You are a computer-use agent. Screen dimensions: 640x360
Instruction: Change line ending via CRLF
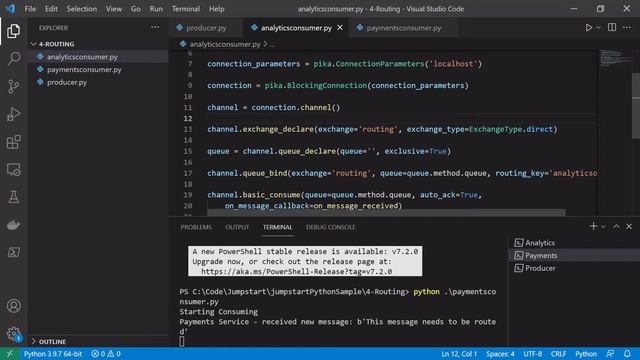[558, 354]
